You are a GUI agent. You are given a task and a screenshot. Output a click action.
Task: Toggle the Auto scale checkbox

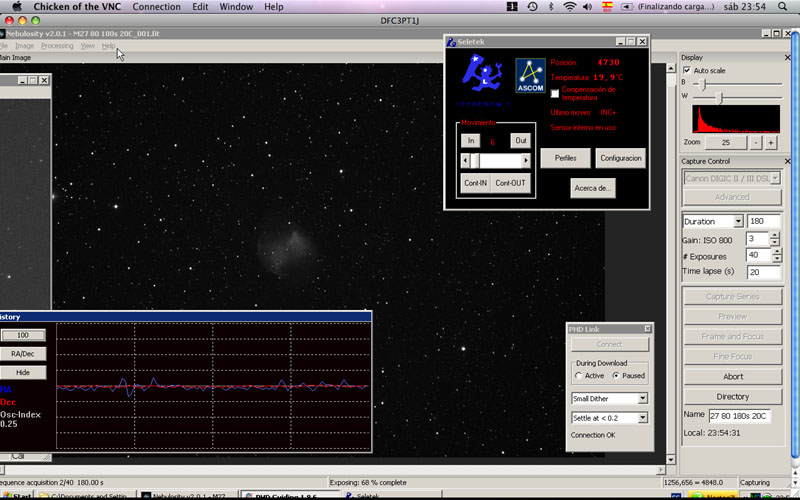[686, 71]
